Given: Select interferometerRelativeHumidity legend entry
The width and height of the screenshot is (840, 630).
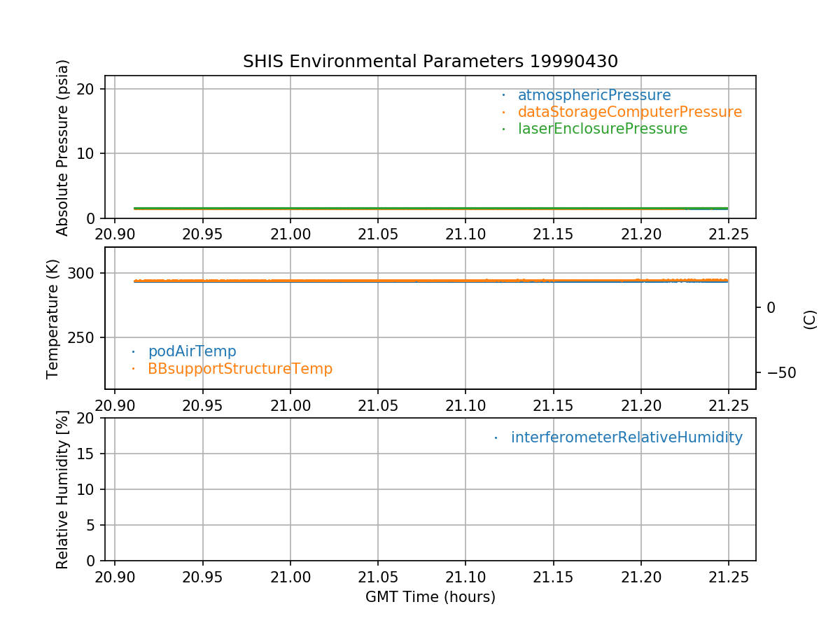Looking at the screenshot, I should (626, 437).
